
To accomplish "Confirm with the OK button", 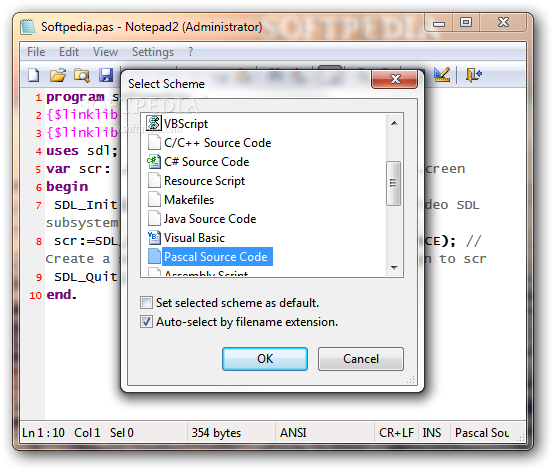I will (265, 359).
